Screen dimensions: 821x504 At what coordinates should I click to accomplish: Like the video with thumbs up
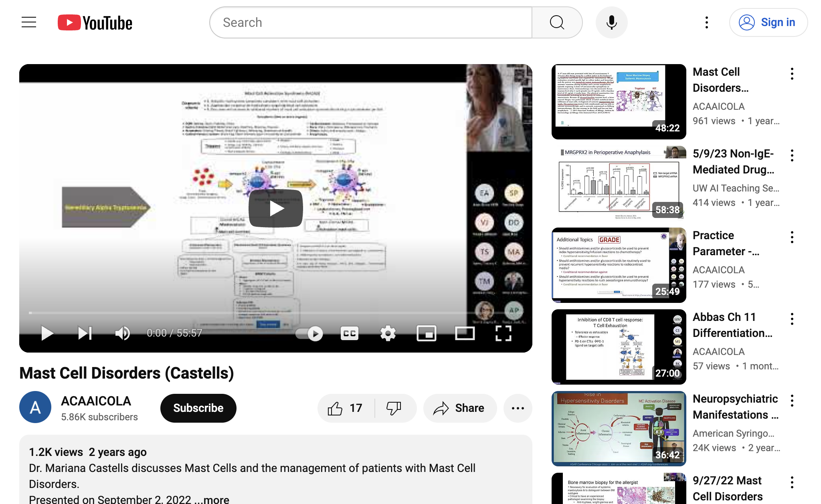pos(346,408)
